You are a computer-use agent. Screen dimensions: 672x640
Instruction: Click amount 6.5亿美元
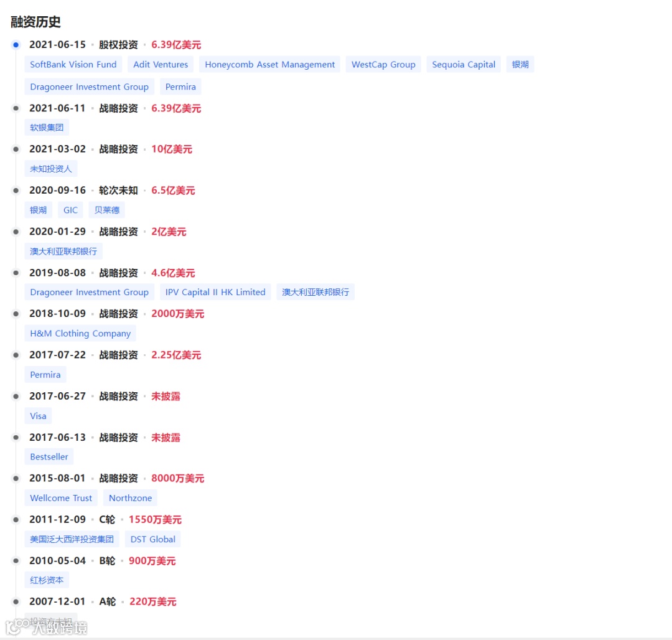click(x=173, y=191)
